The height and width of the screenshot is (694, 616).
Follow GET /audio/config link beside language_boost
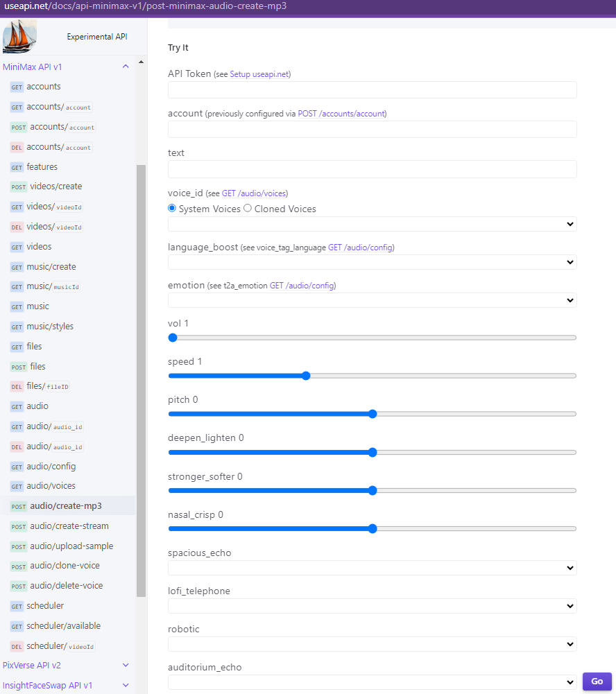click(x=360, y=248)
